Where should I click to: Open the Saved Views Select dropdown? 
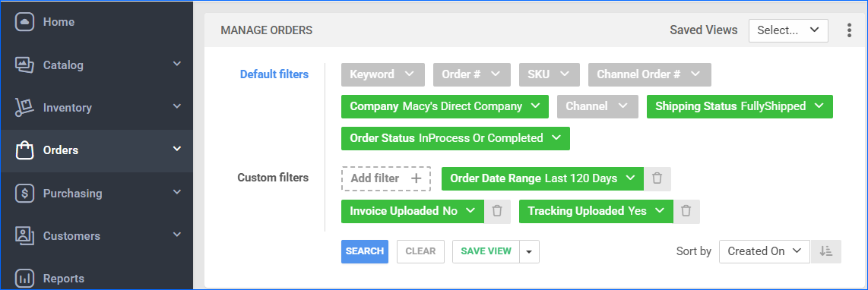tap(788, 30)
